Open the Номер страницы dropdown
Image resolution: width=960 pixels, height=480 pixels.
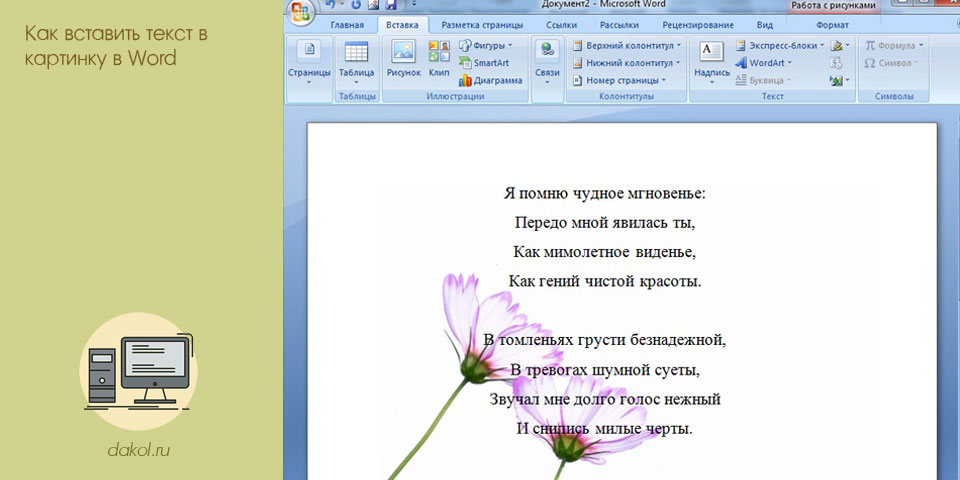point(620,80)
